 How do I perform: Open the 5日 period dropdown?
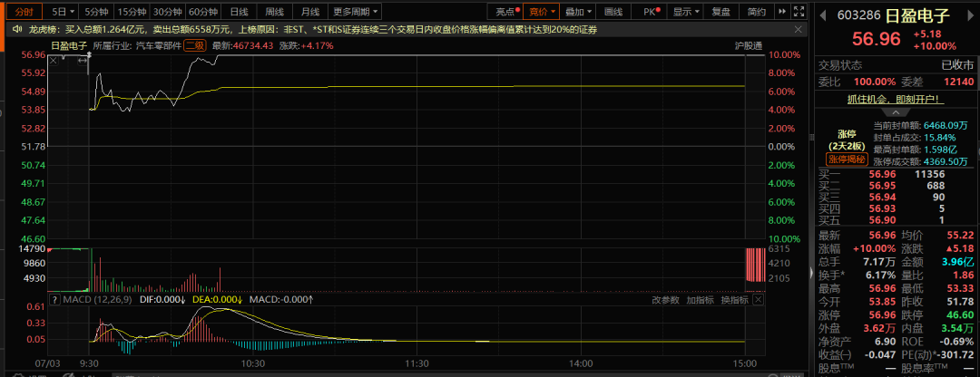(64, 11)
